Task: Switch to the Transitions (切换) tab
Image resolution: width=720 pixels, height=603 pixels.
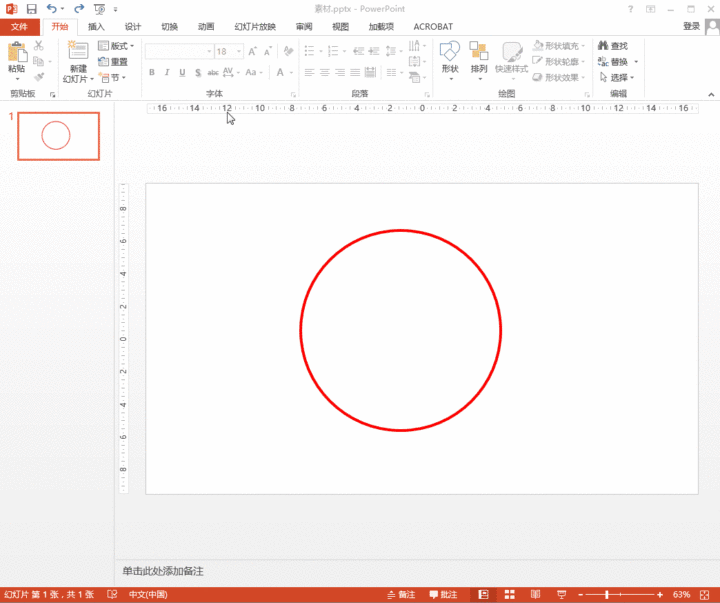Action: [169, 27]
